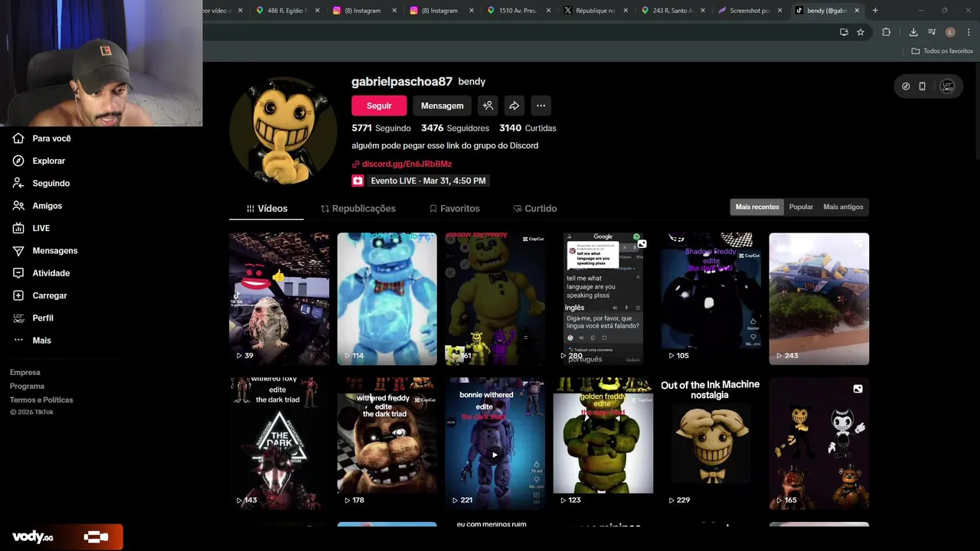Switch to the Curtido tab
Viewport: 980px width, 551px height.
(535, 208)
